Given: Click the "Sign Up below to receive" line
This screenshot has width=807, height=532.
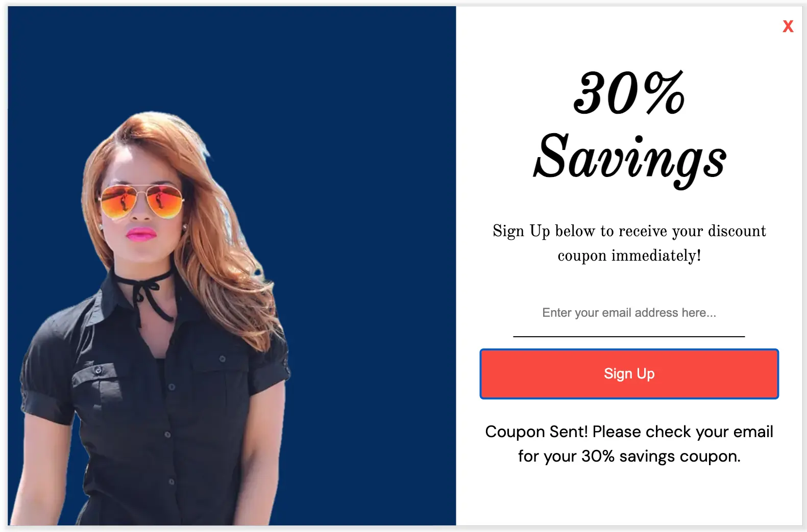Looking at the screenshot, I should 629,231.
